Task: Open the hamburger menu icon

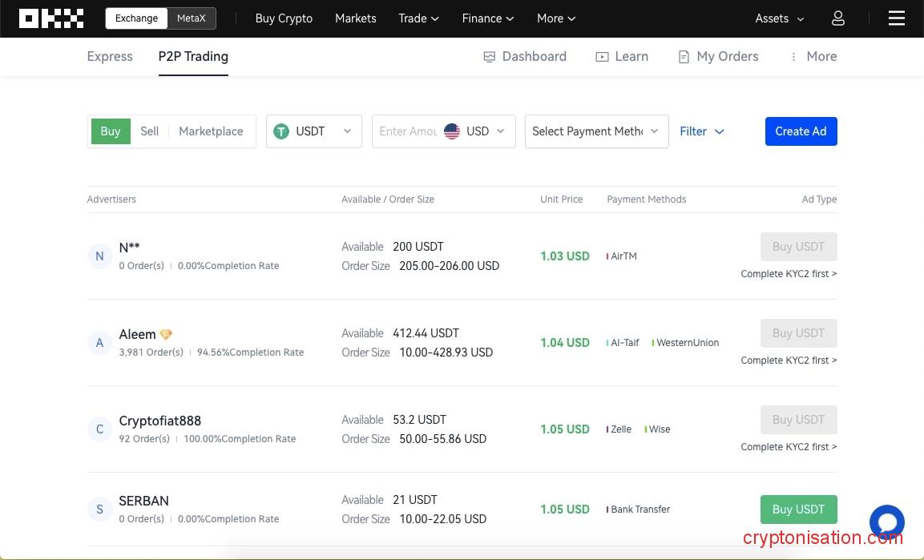Action: pos(896,18)
